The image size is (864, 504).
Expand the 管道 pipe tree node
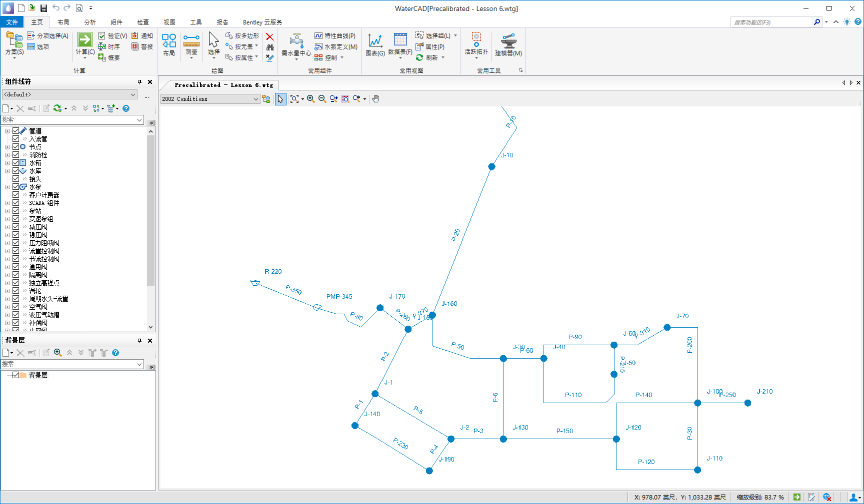coord(7,131)
